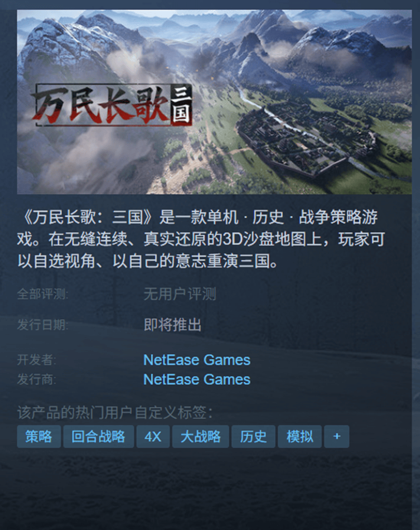Click the 万民长歌 header capsule image
The height and width of the screenshot is (530, 420).
(x=214, y=102)
